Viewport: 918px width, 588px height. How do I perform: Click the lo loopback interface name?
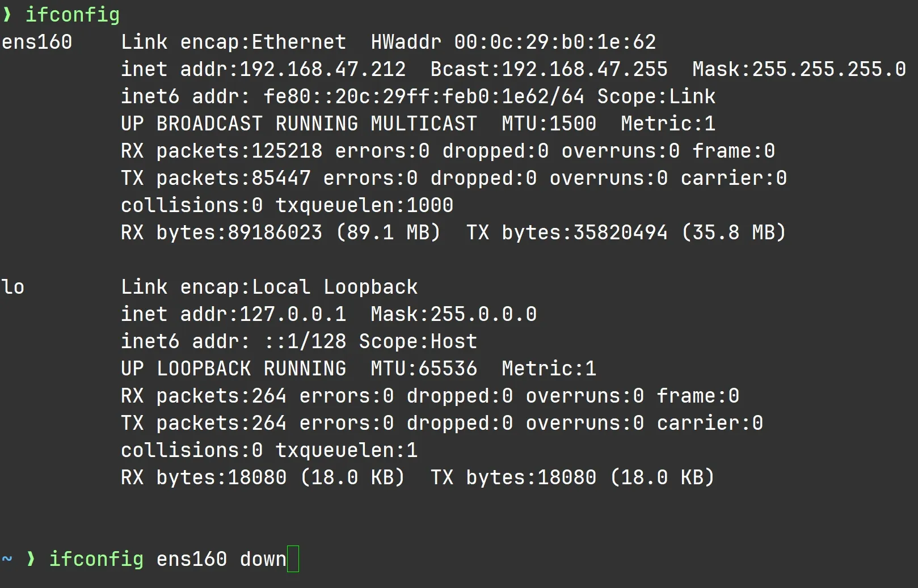[13, 287]
